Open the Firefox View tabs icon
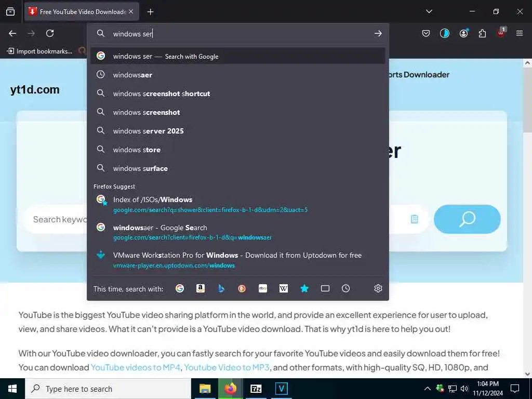This screenshot has width=532, height=399. pyautogui.click(x=10, y=11)
